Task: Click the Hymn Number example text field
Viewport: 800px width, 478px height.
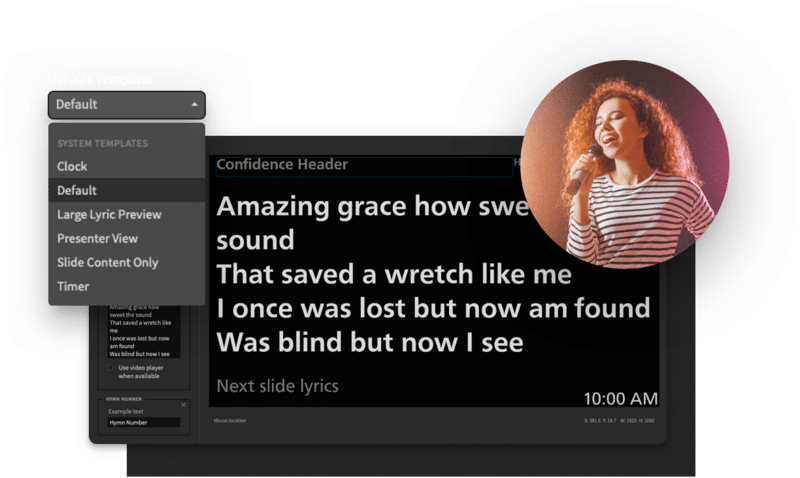Action: pyautogui.click(x=143, y=423)
